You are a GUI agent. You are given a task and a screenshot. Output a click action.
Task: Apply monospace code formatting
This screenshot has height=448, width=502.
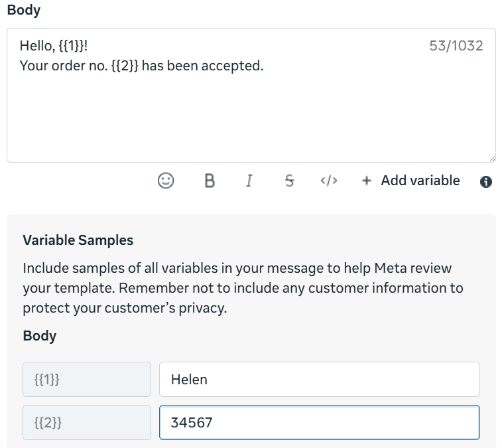click(x=329, y=181)
